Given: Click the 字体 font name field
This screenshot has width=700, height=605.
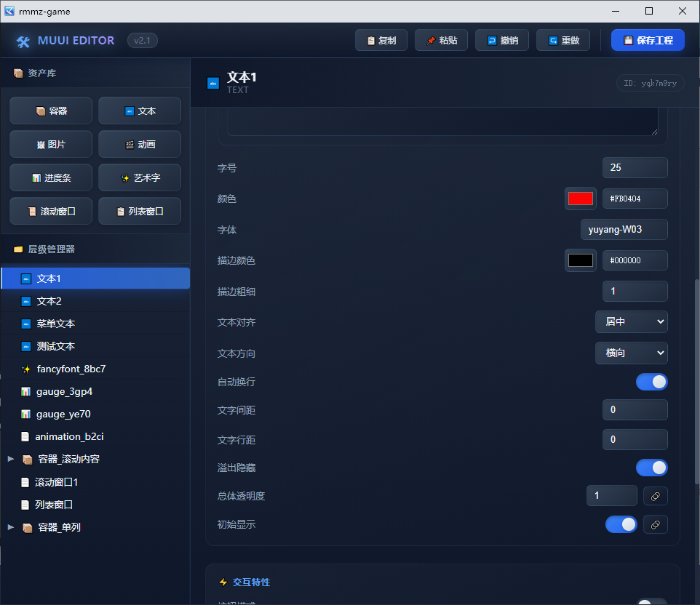Looking at the screenshot, I should tap(624, 229).
